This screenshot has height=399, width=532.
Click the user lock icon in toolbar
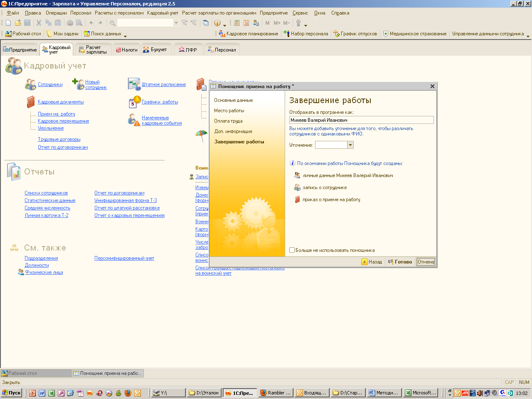pos(256,23)
